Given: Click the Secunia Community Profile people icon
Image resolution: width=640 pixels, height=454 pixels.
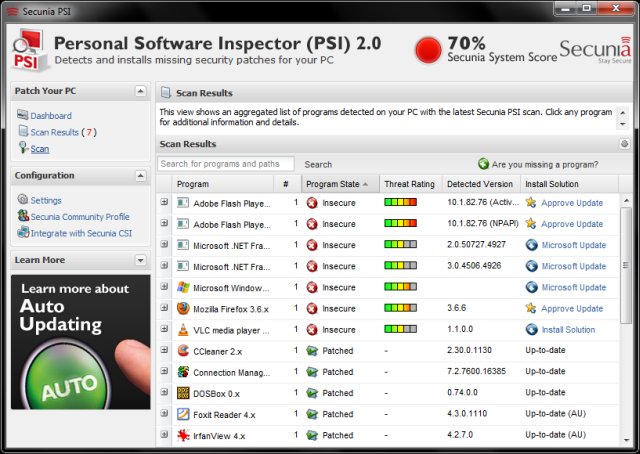Looking at the screenshot, I should click(23, 216).
